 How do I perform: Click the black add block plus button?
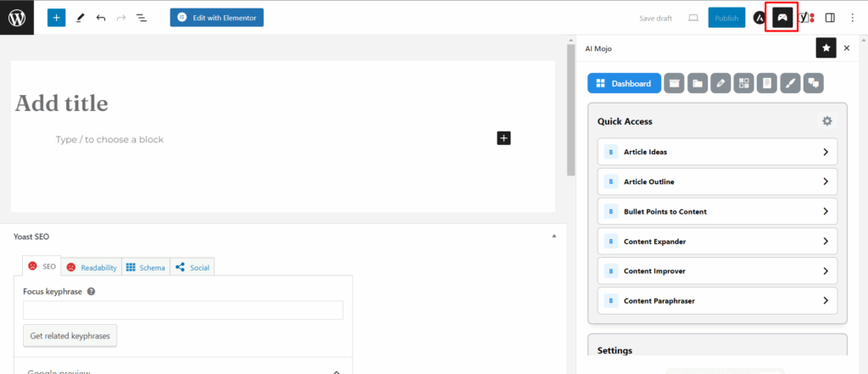(504, 138)
